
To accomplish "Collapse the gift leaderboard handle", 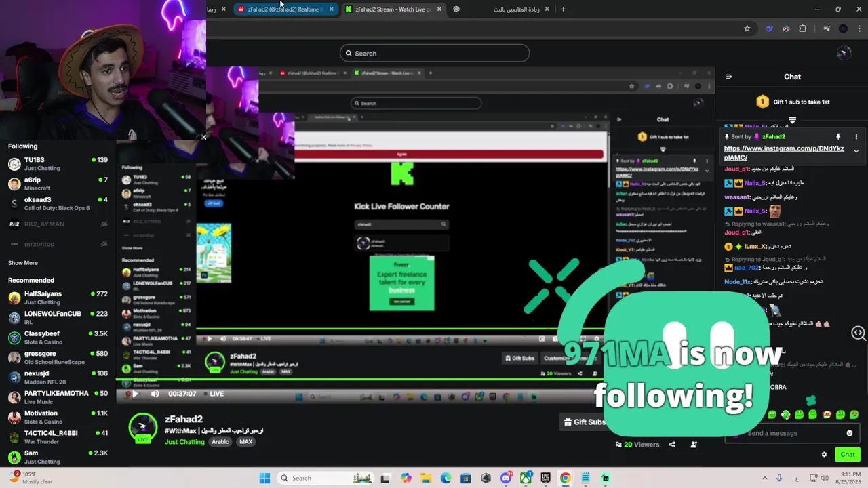I will click(x=792, y=120).
